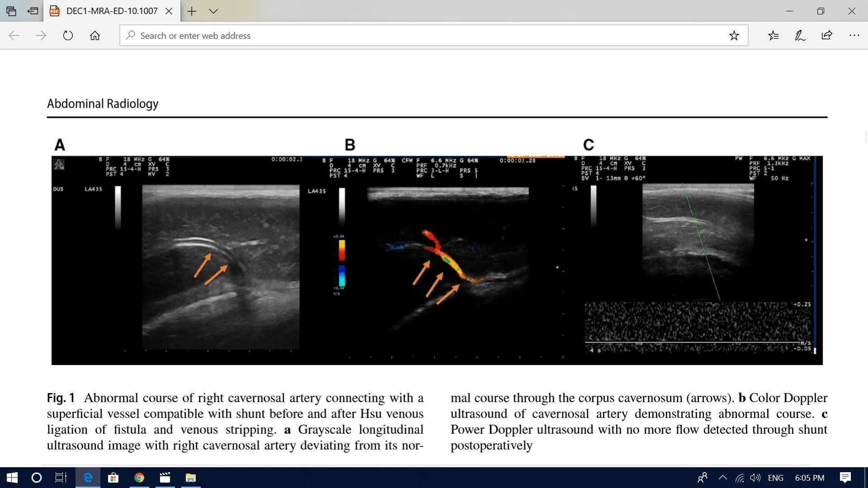Set these tabs aside

click(33, 11)
